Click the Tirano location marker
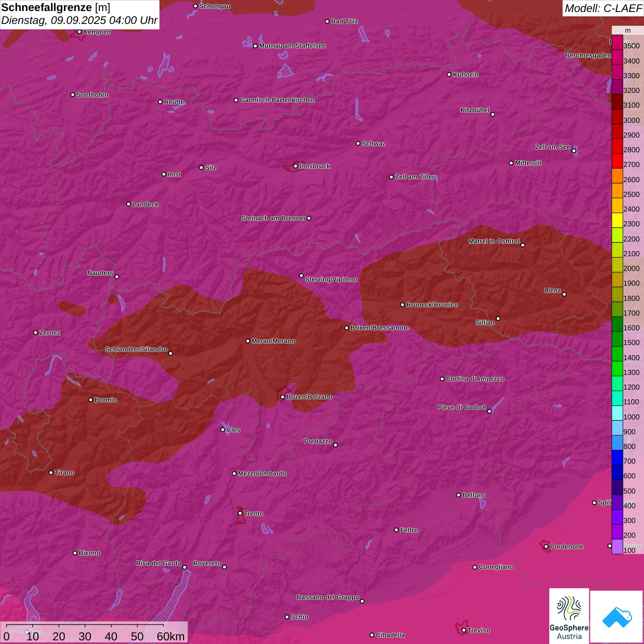The height and width of the screenshot is (644, 644). point(51,472)
